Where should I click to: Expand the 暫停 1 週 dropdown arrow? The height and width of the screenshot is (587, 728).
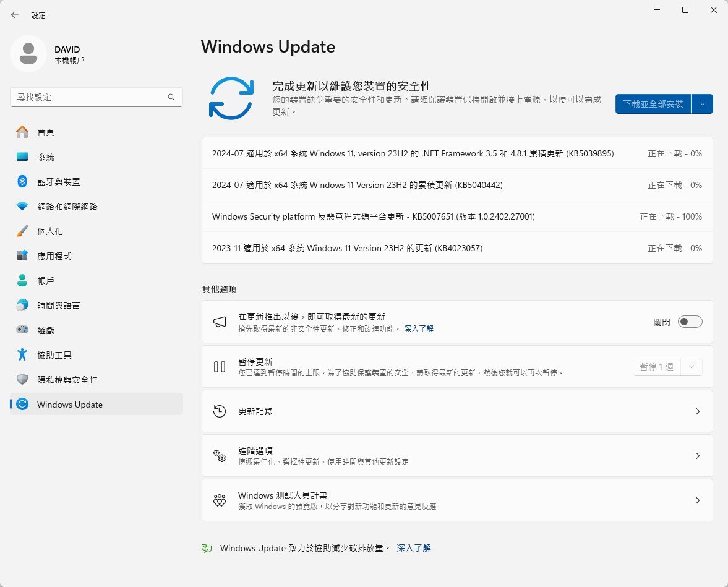coord(692,367)
